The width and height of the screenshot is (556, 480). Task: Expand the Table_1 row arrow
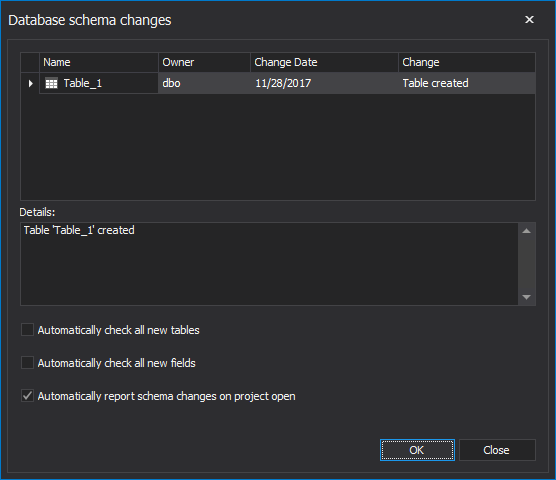click(x=30, y=83)
